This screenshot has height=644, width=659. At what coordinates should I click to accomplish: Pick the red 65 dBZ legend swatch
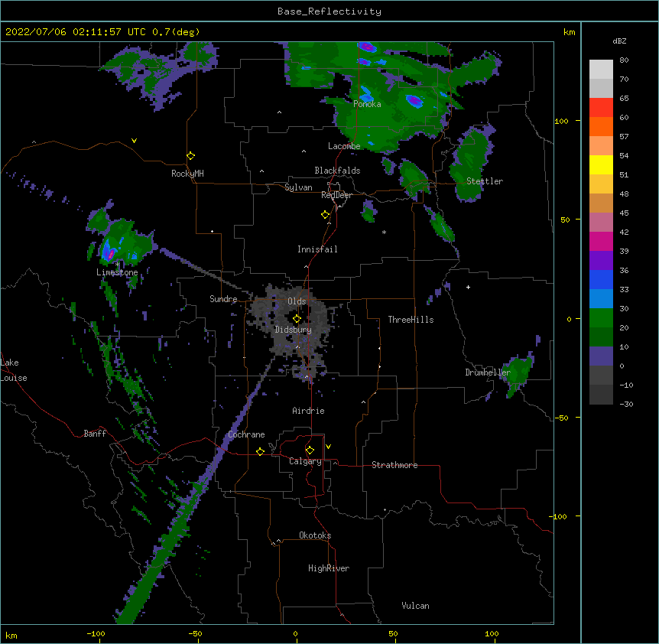click(601, 107)
